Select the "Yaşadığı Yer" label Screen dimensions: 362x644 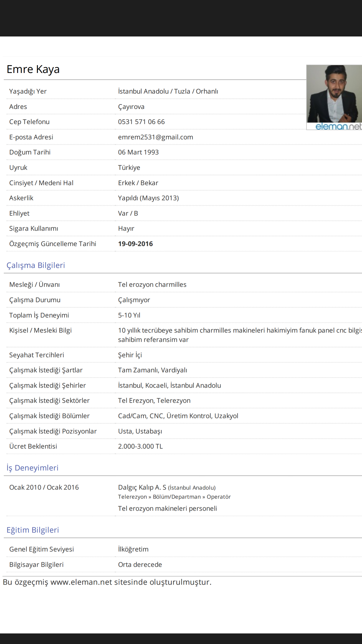pos(28,91)
